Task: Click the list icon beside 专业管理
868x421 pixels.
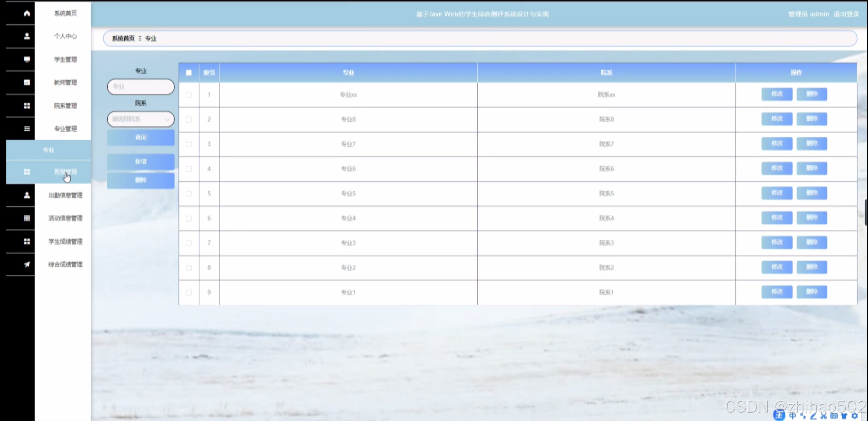Action: (x=27, y=129)
